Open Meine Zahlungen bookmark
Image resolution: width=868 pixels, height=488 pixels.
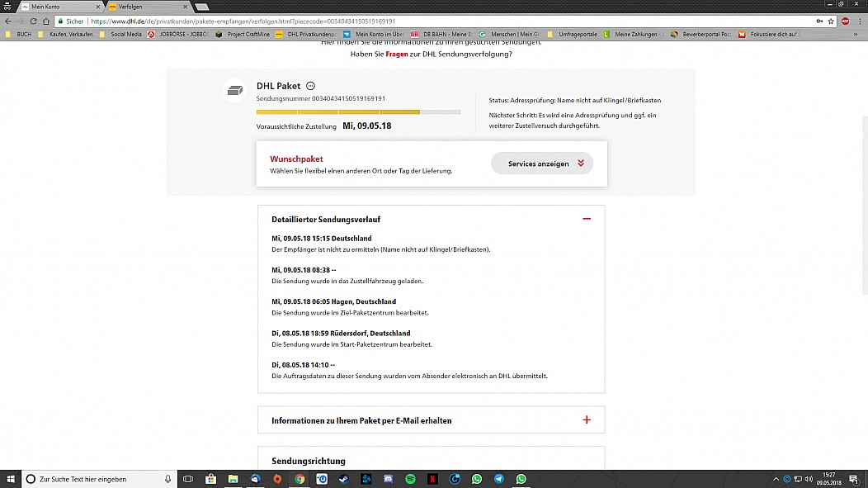(634, 35)
